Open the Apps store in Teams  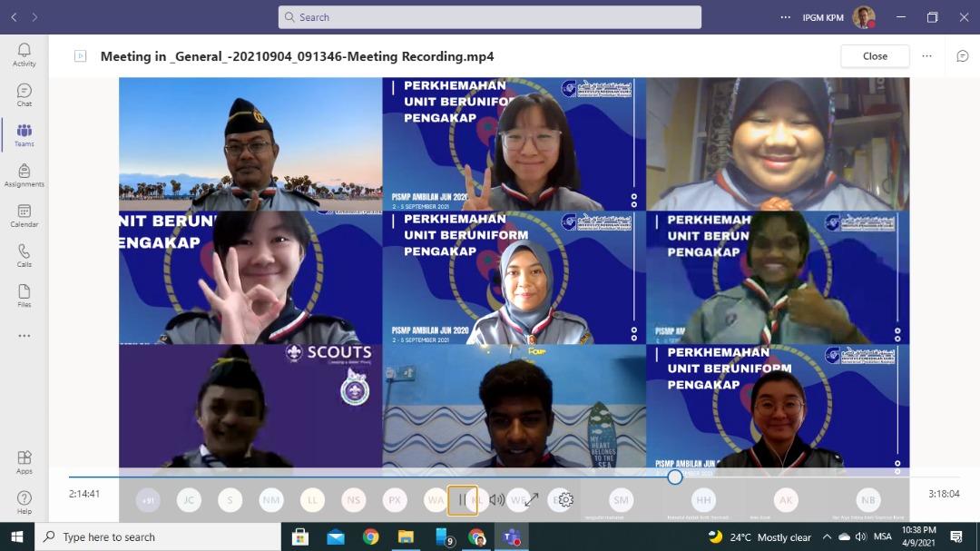click(x=24, y=461)
